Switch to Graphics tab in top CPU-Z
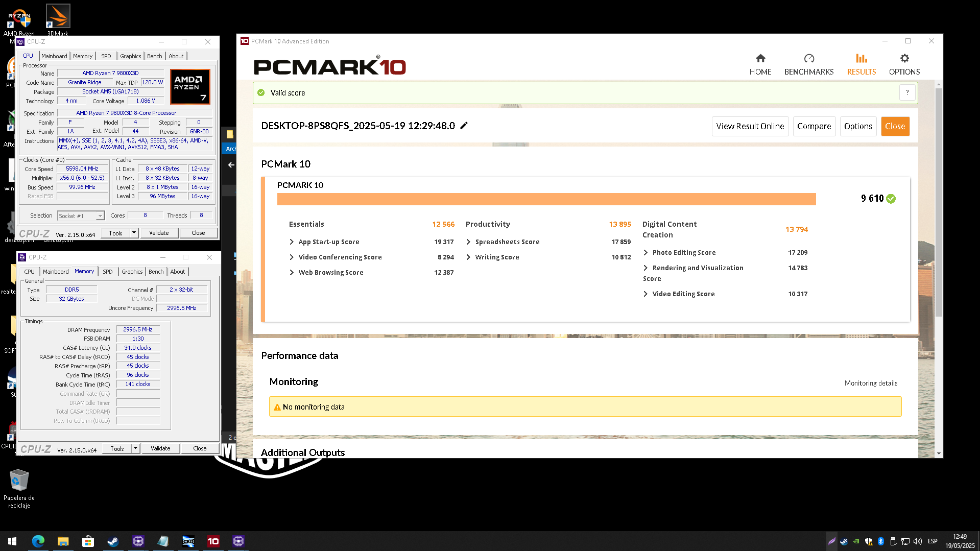This screenshot has width=980, height=551. [131, 56]
